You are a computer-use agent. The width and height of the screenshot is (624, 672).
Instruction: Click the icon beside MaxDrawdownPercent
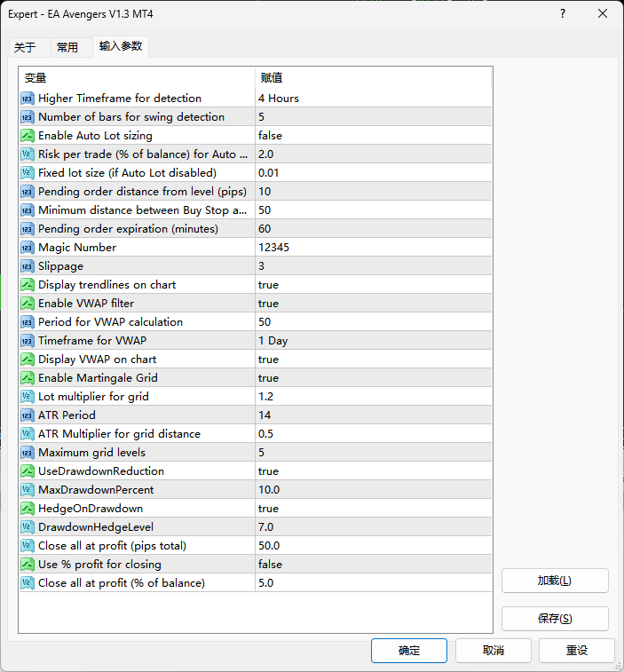(x=27, y=490)
